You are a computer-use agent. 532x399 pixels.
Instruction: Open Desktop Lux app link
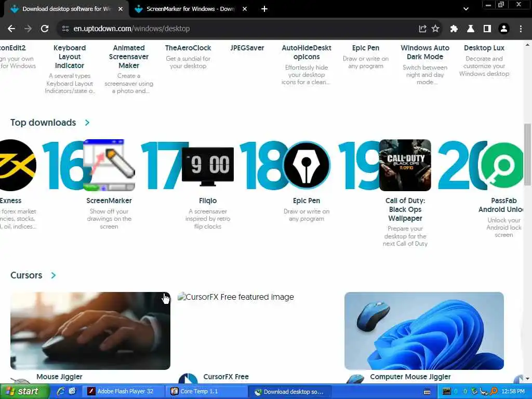tap(484, 48)
